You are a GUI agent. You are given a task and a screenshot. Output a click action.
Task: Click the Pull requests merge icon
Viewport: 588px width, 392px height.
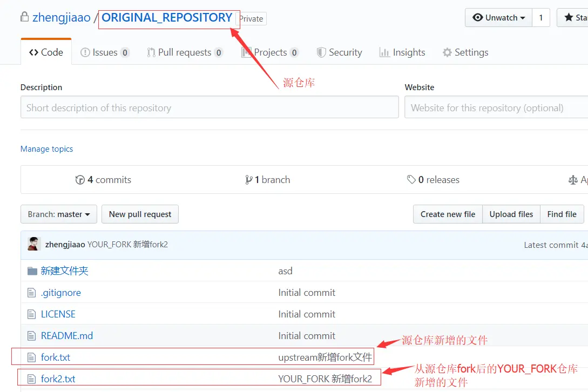(x=152, y=52)
